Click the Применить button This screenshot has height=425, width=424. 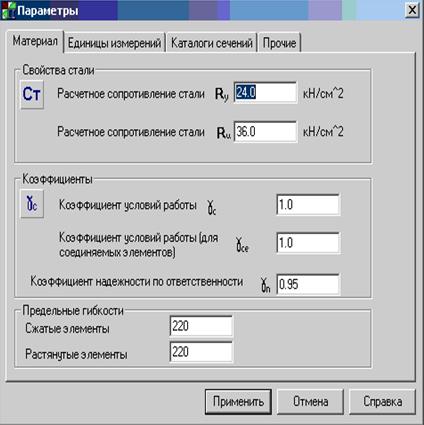tap(238, 402)
